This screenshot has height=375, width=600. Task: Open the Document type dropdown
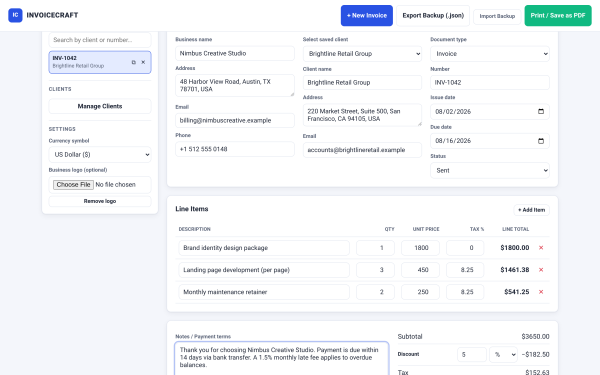point(490,54)
